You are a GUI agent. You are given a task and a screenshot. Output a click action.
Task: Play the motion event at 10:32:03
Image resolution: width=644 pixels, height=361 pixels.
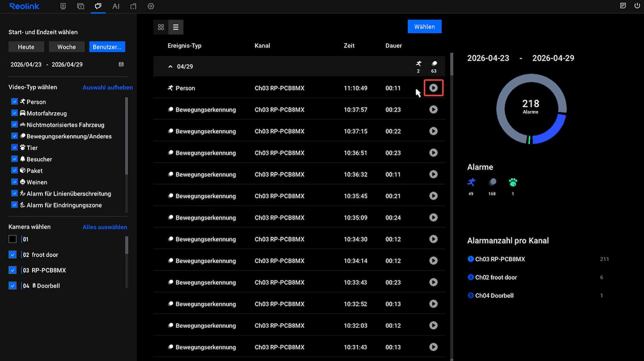coord(434,325)
